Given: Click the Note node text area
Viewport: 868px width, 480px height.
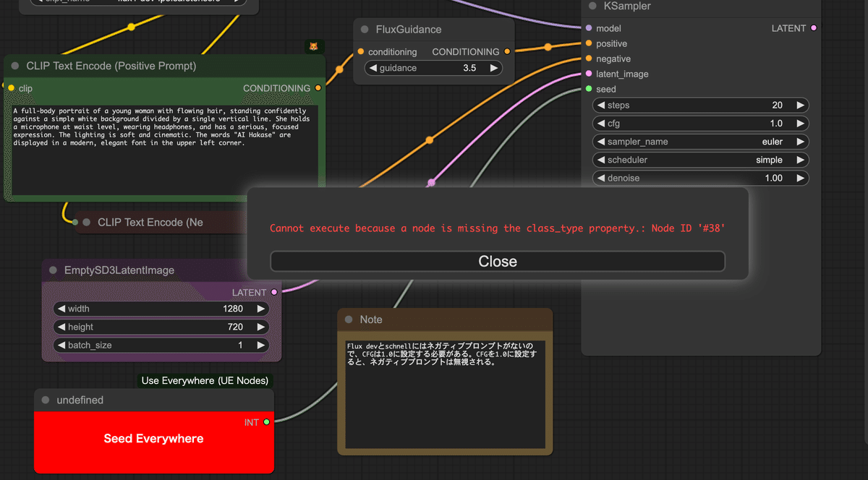Looking at the screenshot, I should pos(446,393).
